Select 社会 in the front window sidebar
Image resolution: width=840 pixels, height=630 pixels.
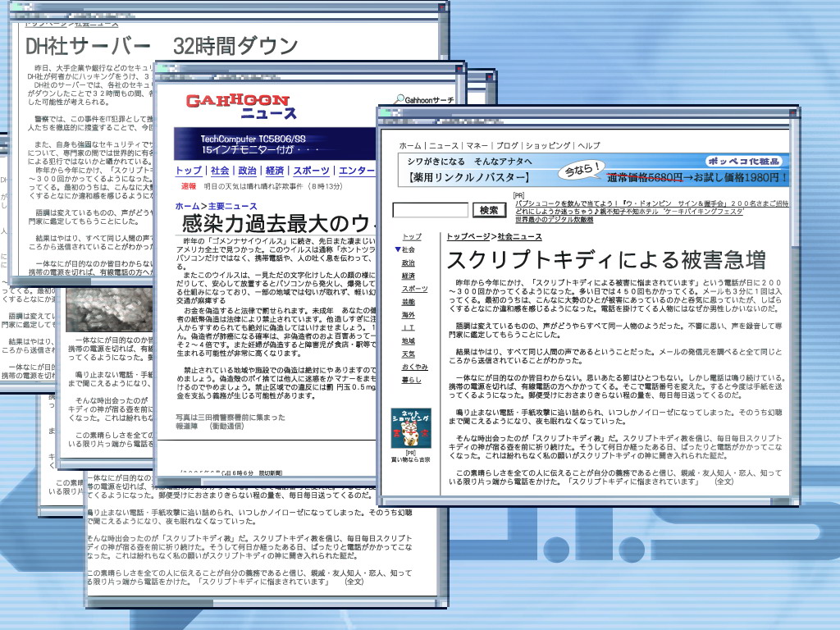[409, 249]
